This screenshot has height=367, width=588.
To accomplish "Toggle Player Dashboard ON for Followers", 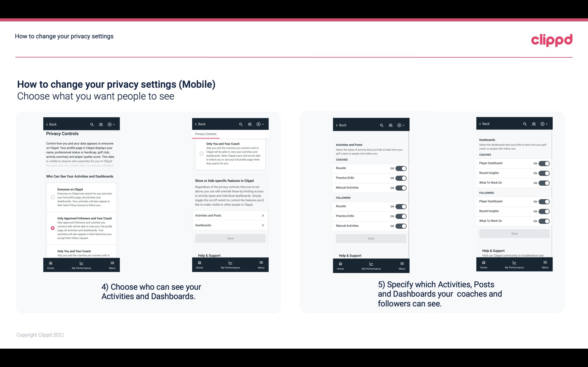I will tap(544, 201).
